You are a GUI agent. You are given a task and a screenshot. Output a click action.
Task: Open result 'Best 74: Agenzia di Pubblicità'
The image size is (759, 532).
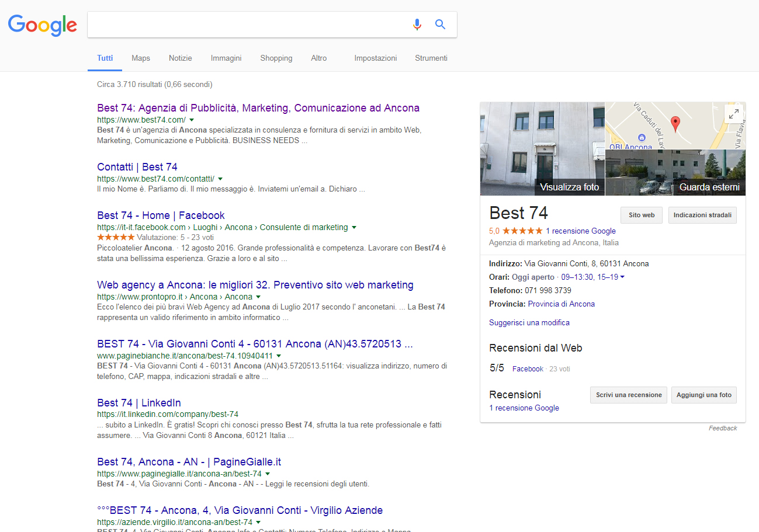coord(258,108)
